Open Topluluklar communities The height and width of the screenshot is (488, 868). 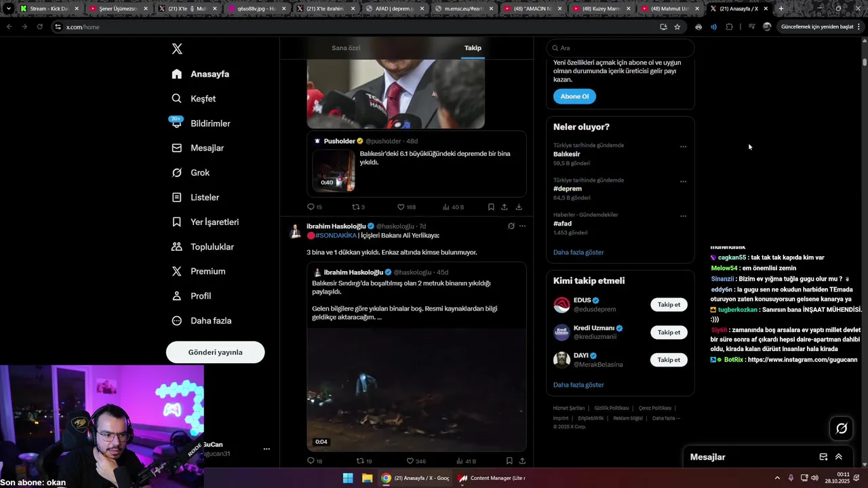click(203, 247)
